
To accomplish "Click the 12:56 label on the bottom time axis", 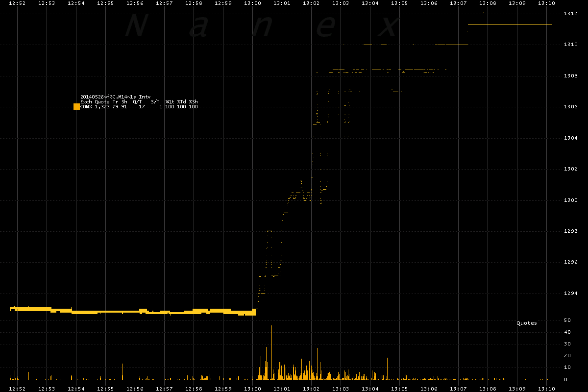I will (x=135, y=389).
